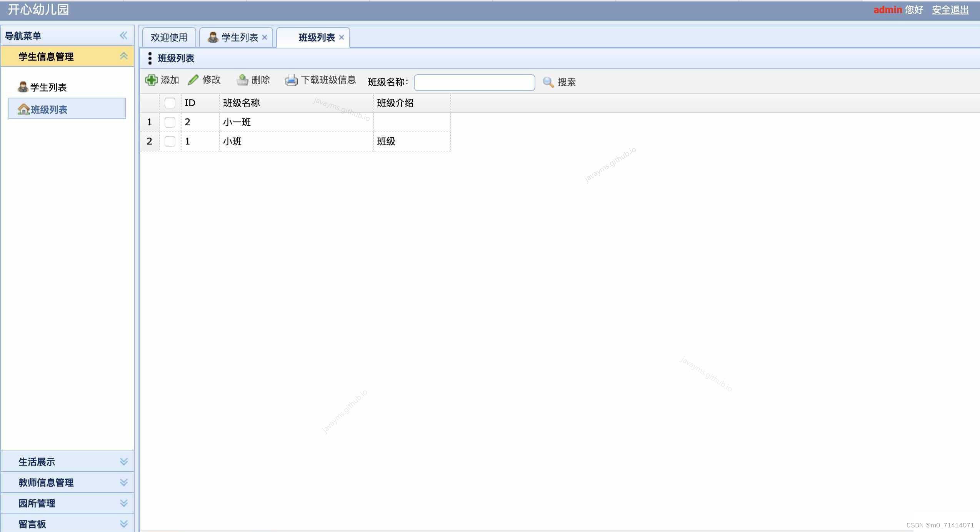Check the box for row 小班
Viewport: 980px width, 532px height.
pyautogui.click(x=170, y=141)
